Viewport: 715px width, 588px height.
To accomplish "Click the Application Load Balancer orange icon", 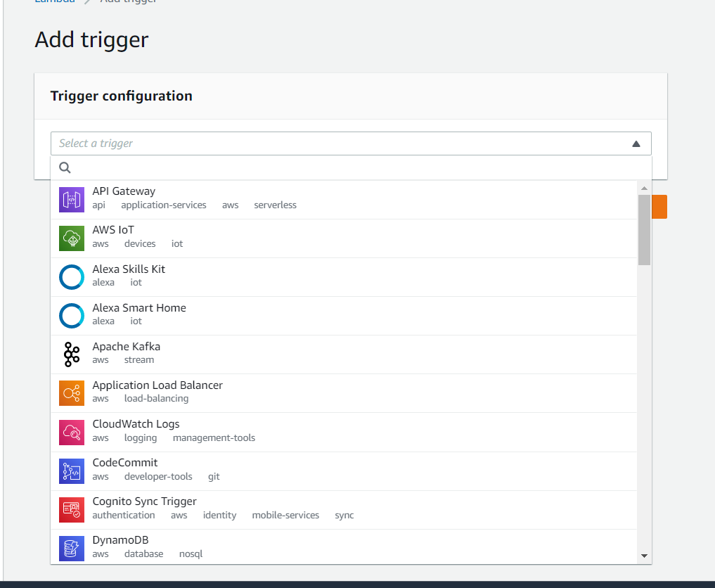I will pos(72,393).
